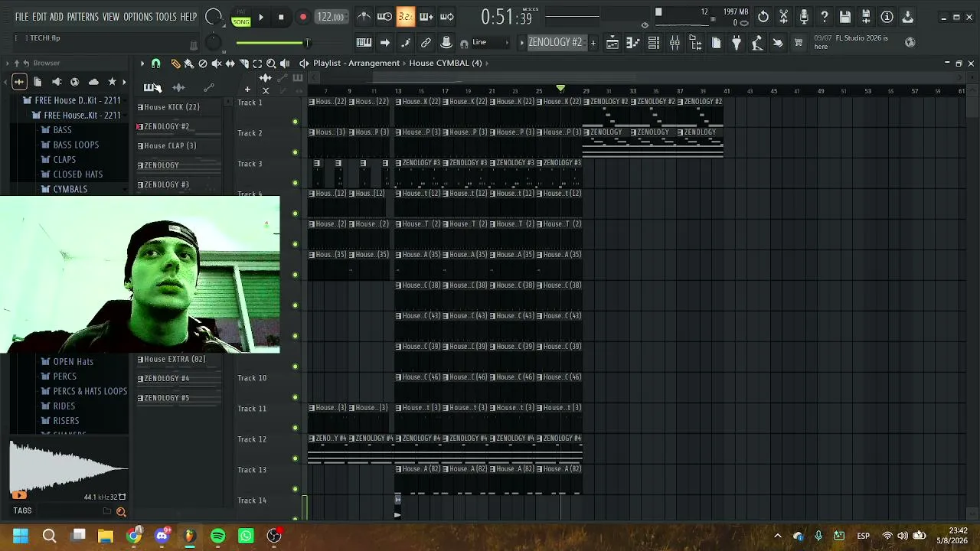
Task: Choose the Select tool in playlist
Action: 258,64
